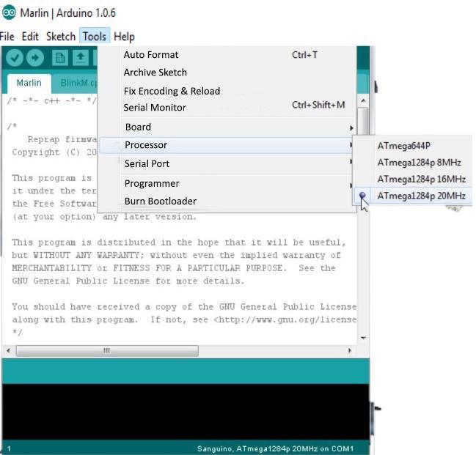The width and height of the screenshot is (476, 455).
Task: Click the New sketch icon
Action: (59, 58)
